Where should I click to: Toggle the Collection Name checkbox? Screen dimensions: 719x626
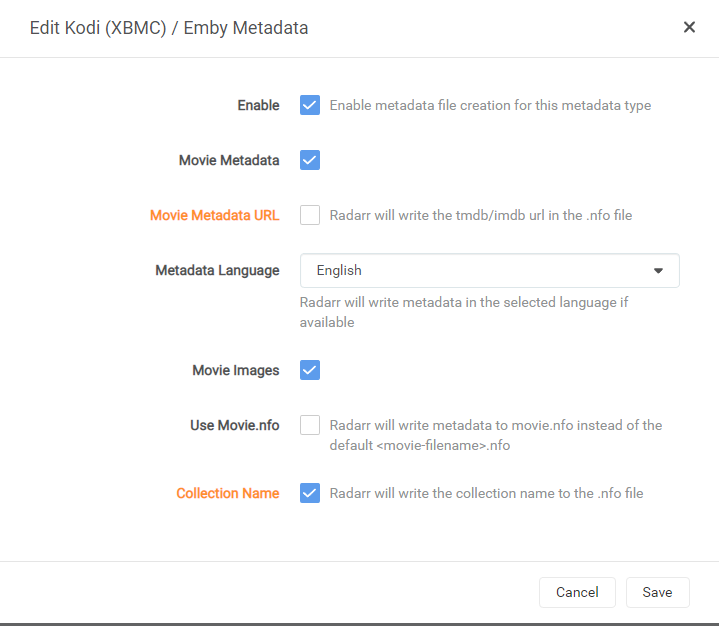coord(310,493)
